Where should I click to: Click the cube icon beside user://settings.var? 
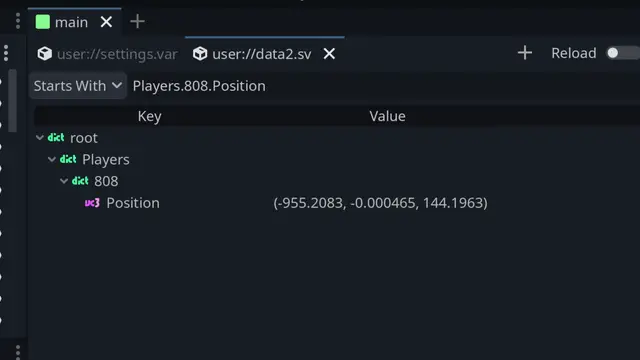click(44, 53)
